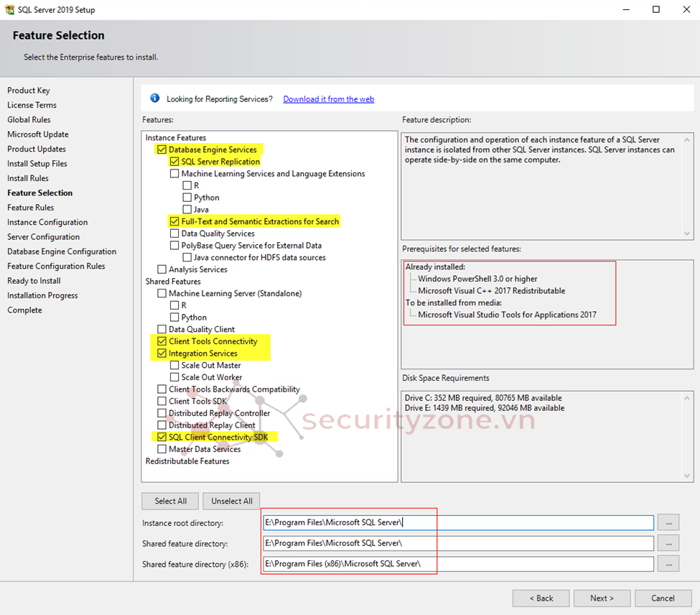Image resolution: width=700 pixels, height=615 pixels.
Task: Browse for shared feature directory (x86)
Action: tap(668, 564)
